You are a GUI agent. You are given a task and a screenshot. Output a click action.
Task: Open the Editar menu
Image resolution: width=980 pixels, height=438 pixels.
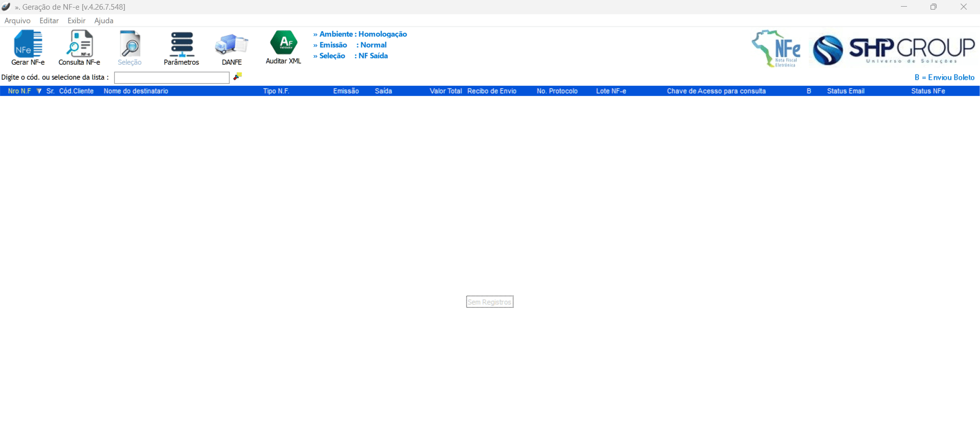pyautogui.click(x=49, y=21)
